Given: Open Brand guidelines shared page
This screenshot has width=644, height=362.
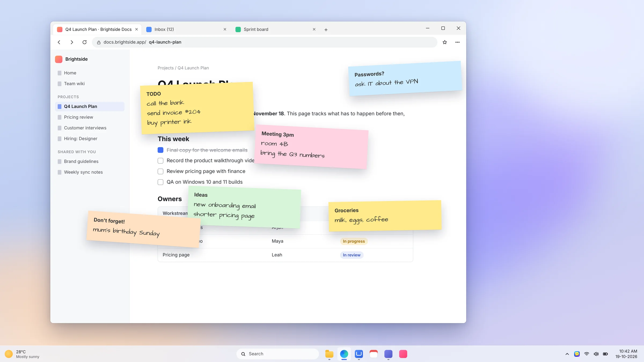Looking at the screenshot, I should point(90,161).
